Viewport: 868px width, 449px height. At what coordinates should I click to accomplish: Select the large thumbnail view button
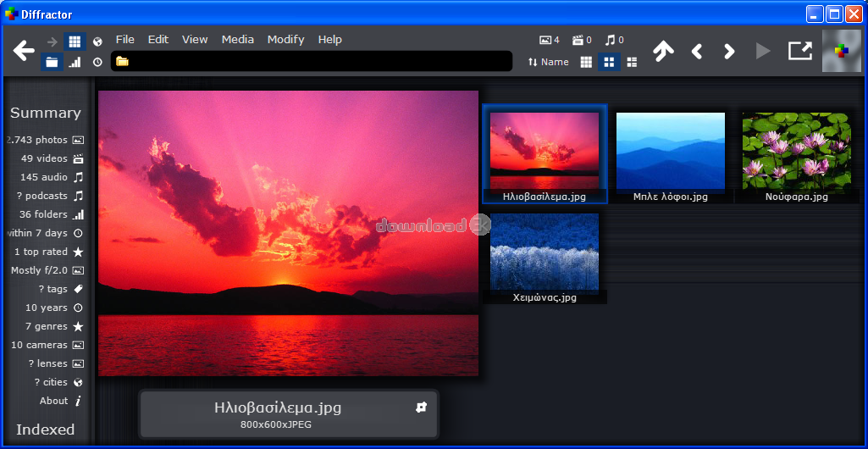click(609, 62)
